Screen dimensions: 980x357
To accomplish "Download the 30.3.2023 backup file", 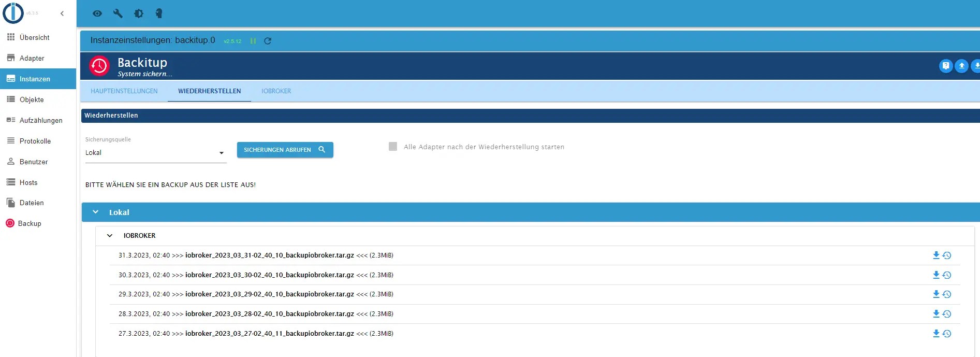I will [936, 275].
